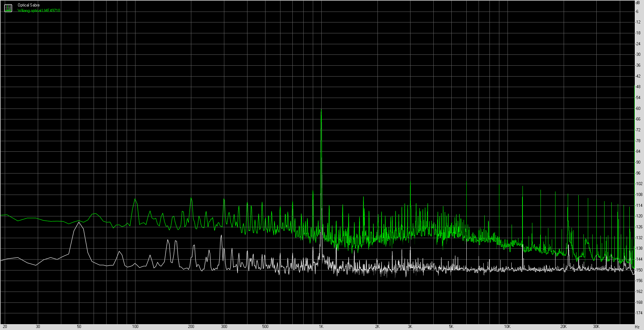This screenshot has width=644, height=330.
Task: Select the Wiliang optical LME49710 legend entry
Action: click(39, 11)
